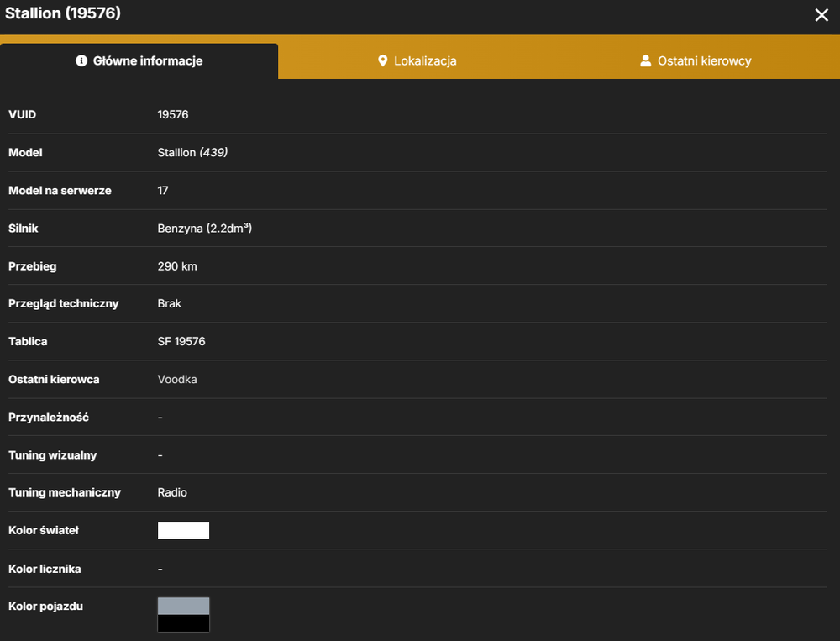
Task: Click the white Kolor świateł swatch
Action: point(183,530)
